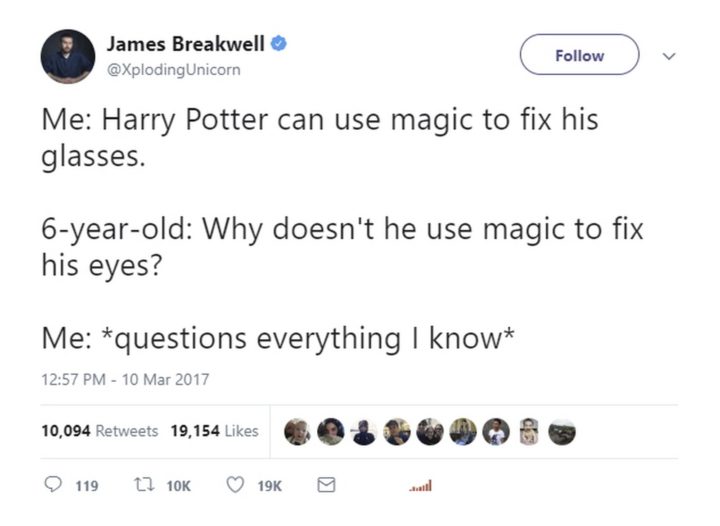Image resolution: width=720 pixels, height=526 pixels.
Task: Click the envelope direct message icon
Action: pyautogui.click(x=326, y=485)
